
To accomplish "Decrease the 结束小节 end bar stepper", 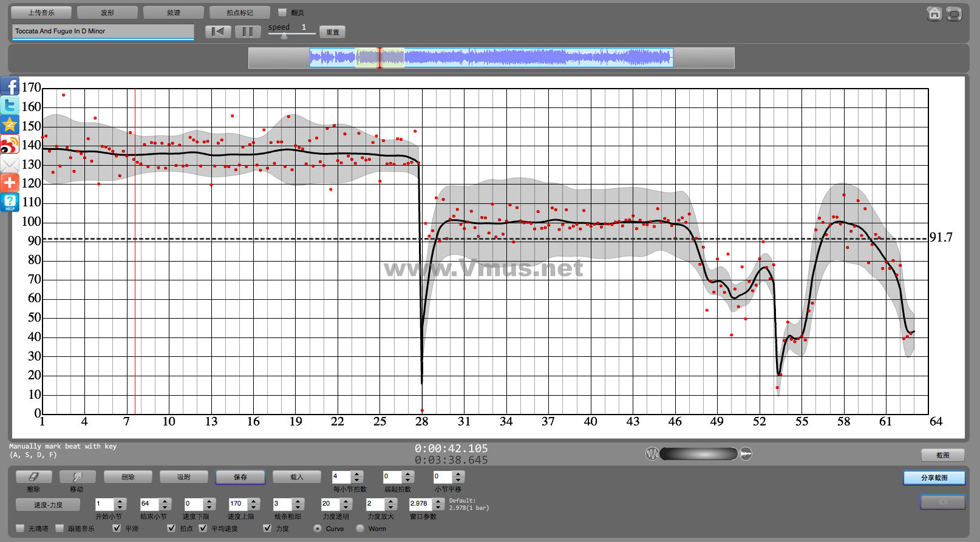I will click(165, 507).
